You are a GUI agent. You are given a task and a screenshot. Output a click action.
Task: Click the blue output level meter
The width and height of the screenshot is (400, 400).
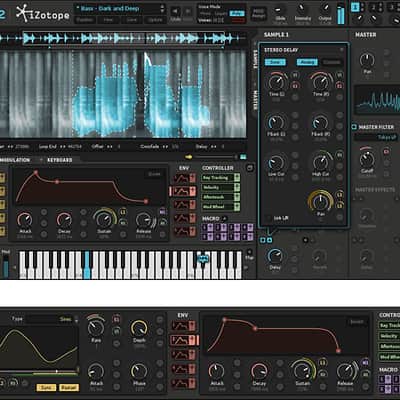(x=341, y=14)
